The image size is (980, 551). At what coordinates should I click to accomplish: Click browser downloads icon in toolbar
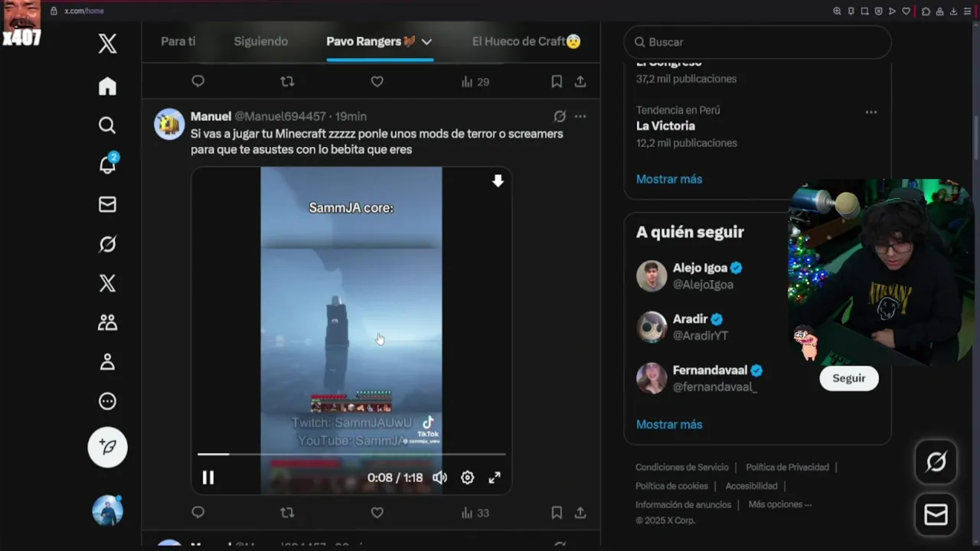point(953,11)
